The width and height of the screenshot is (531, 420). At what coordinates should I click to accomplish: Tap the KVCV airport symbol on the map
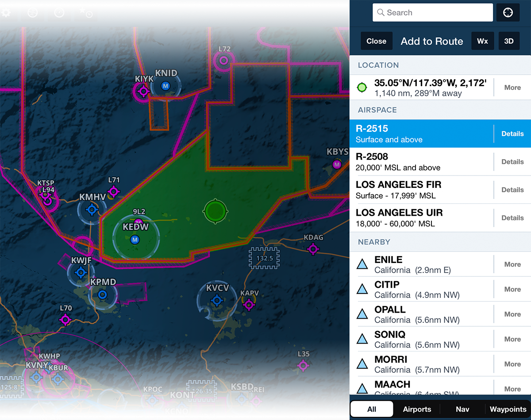pos(216,300)
